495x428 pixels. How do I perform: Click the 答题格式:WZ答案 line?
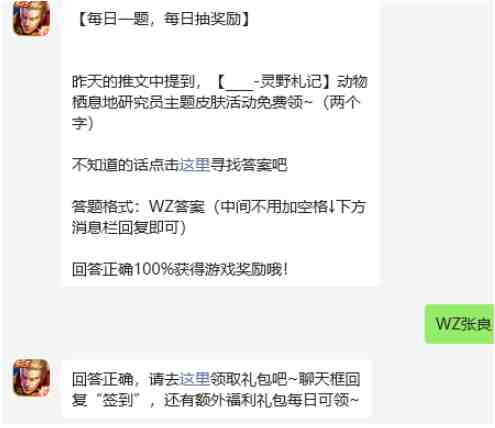(x=138, y=207)
